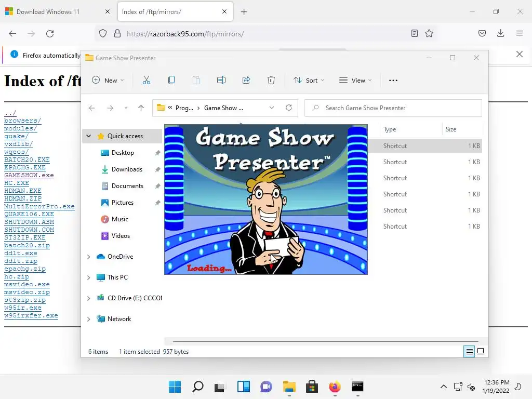Switch to large thumbnails view icon
This screenshot has height=399, width=532.
coord(481,351)
